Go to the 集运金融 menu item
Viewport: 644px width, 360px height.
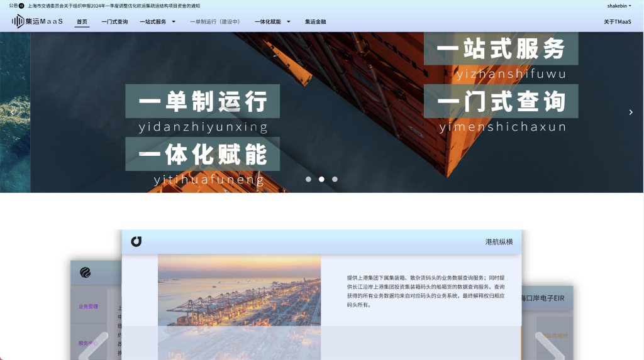316,21
